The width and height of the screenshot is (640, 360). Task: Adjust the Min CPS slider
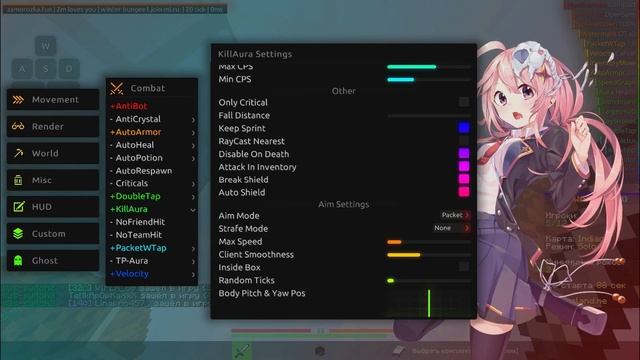coord(429,80)
